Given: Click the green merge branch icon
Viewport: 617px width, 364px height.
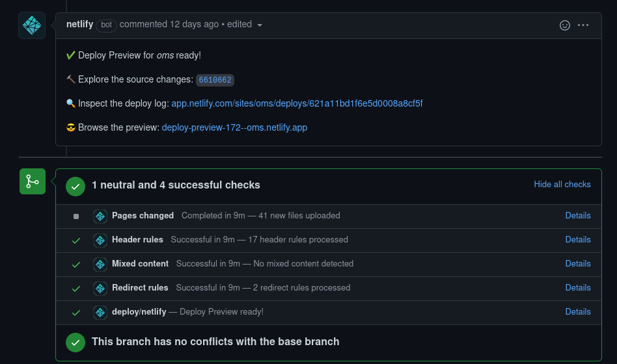Looking at the screenshot, I should click(33, 181).
